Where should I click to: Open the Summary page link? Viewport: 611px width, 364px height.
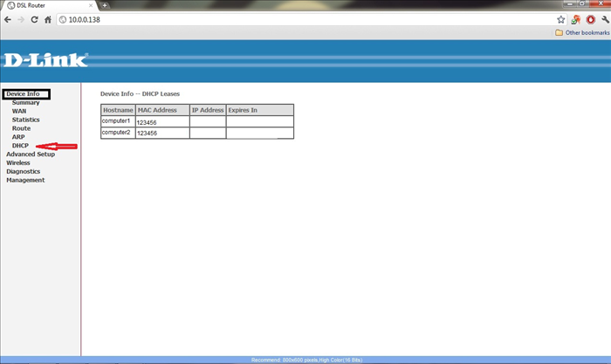coord(25,102)
